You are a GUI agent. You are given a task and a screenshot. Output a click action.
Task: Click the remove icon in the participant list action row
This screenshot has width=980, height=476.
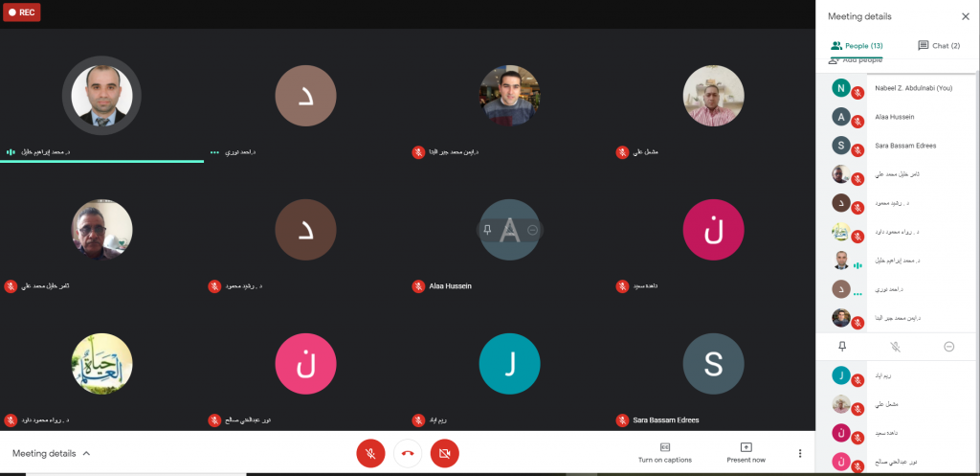coord(948,347)
